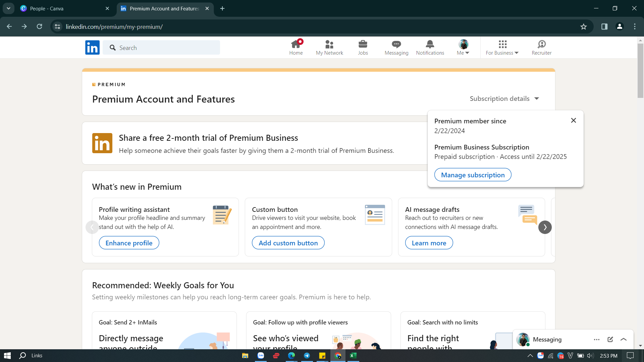The width and height of the screenshot is (644, 362).
Task: Open Chrome profile menu
Action: pyautogui.click(x=620, y=26)
